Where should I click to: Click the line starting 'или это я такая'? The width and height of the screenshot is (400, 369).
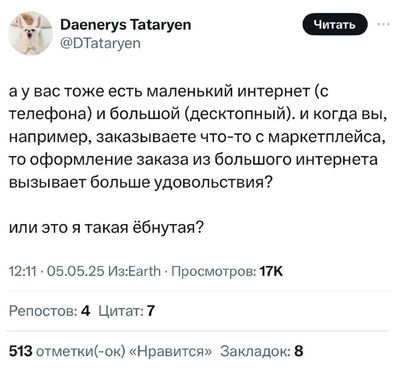click(106, 228)
